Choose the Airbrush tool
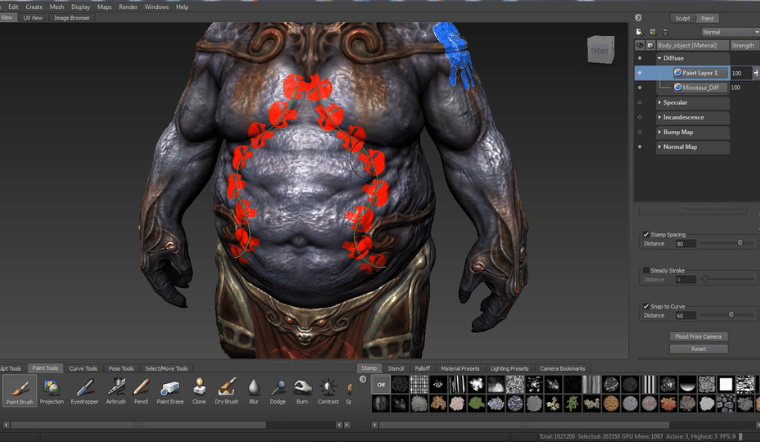 click(116, 391)
